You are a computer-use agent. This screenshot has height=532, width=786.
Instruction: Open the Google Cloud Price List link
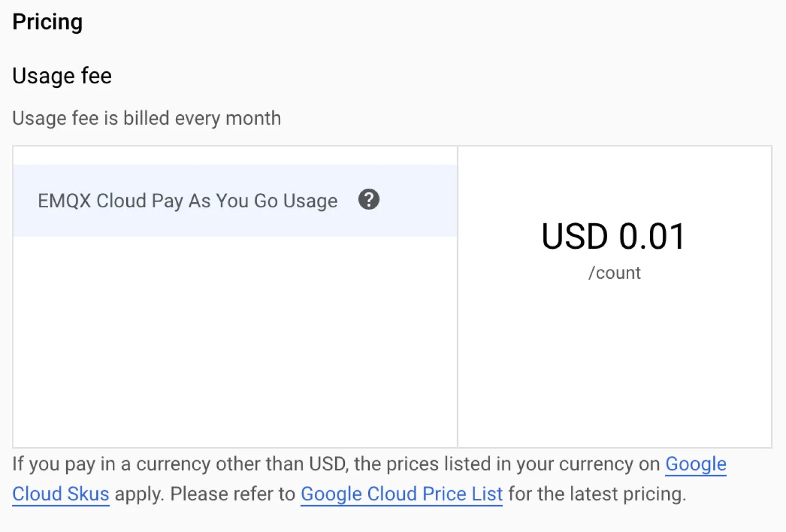(401, 494)
